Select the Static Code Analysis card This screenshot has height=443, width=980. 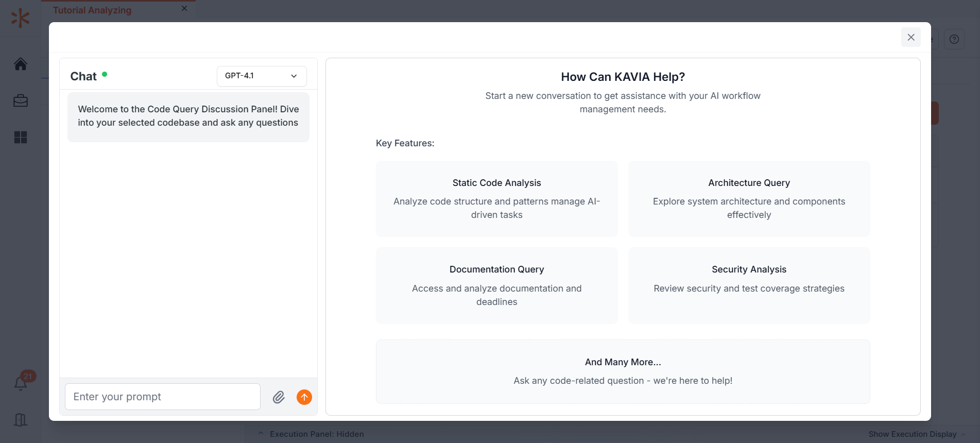click(497, 199)
